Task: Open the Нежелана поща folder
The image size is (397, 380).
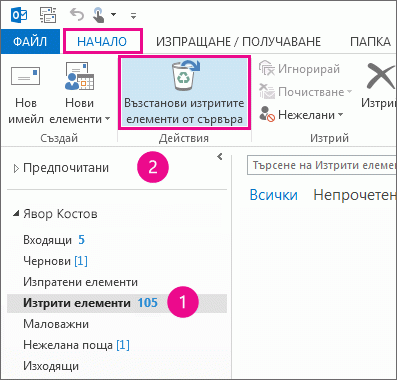Action: coord(117,345)
